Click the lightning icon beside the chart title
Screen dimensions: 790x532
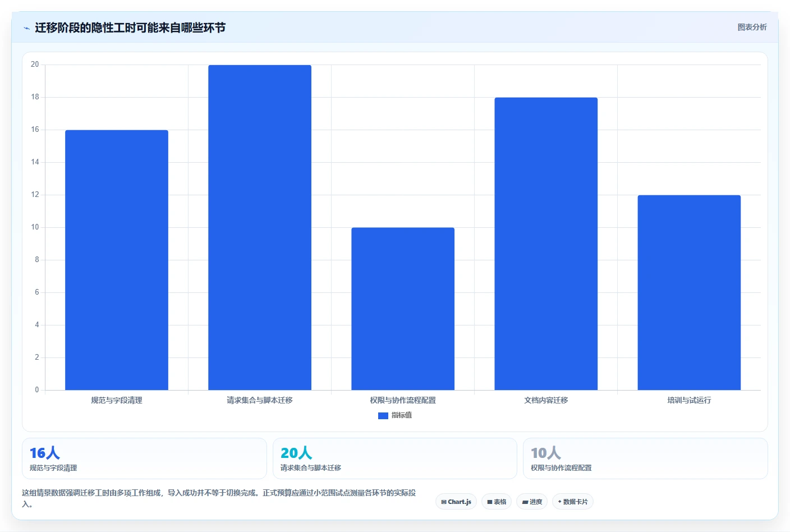[26, 28]
